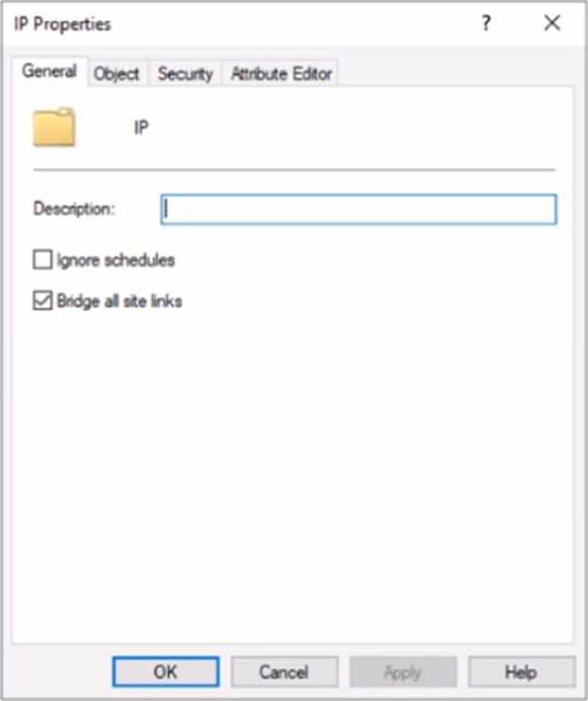Click the greyed-out Apply button
588x701 pixels.
(403, 671)
